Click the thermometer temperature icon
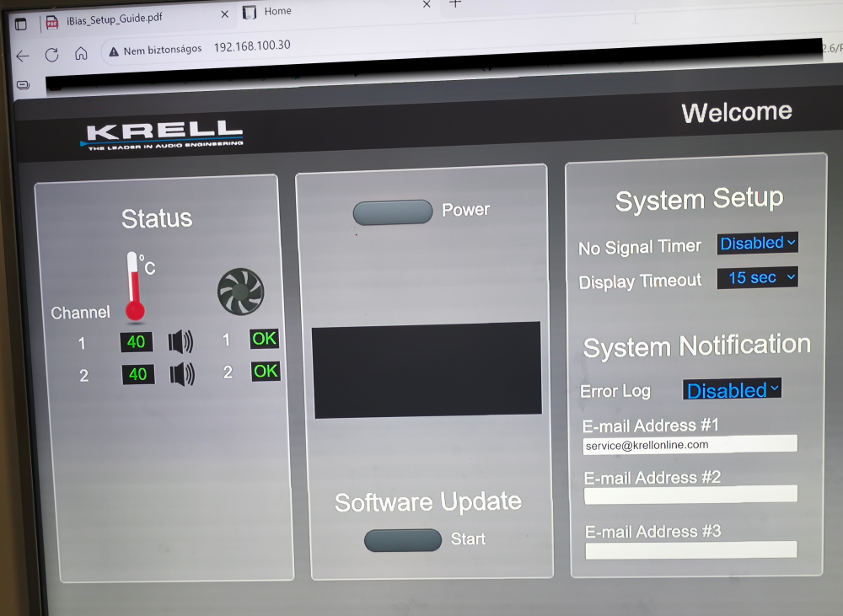The image size is (843, 616). pyautogui.click(x=135, y=287)
